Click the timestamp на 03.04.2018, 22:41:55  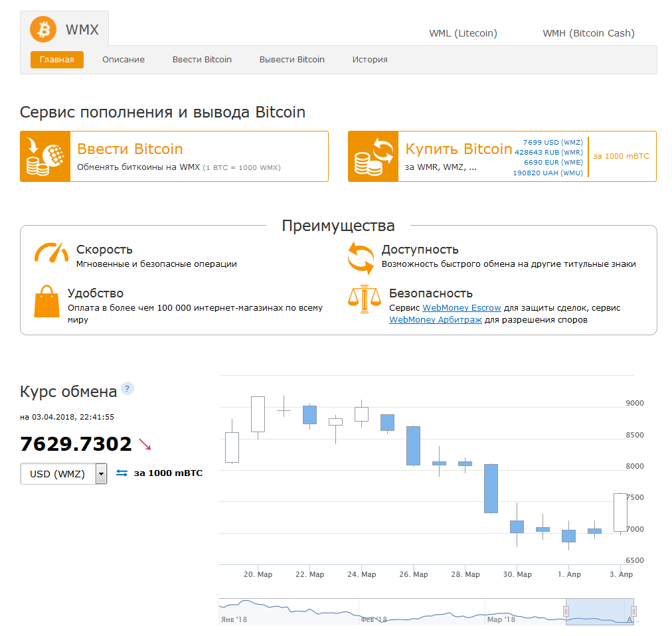(67, 417)
